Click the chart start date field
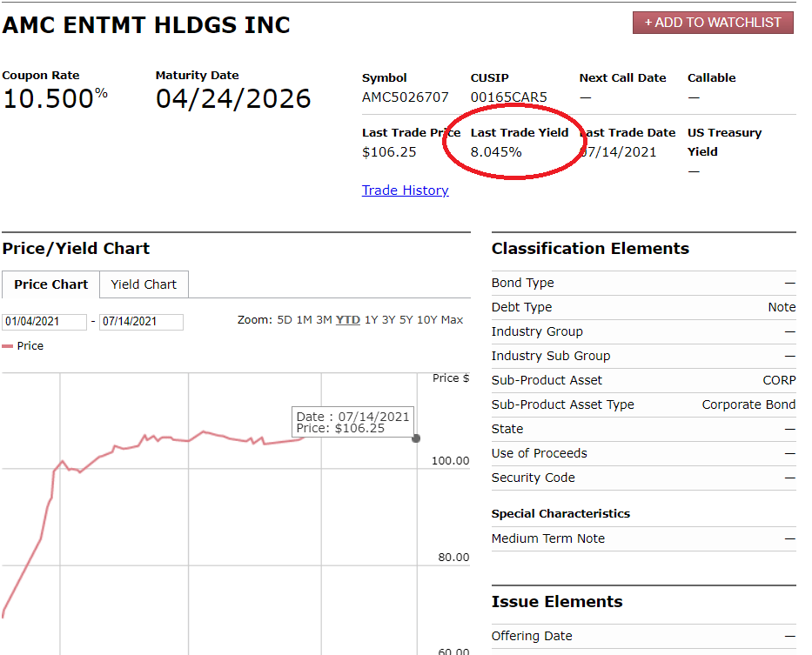 pos(44,322)
